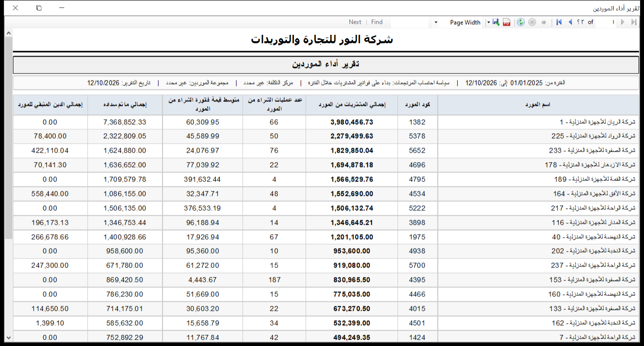
Task: Click the Find link in toolbar
Action: pos(377,22)
